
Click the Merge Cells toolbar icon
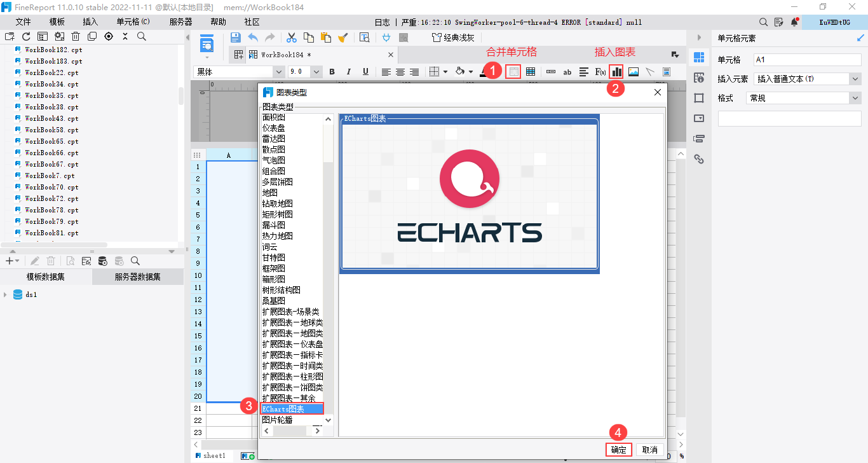coord(513,72)
